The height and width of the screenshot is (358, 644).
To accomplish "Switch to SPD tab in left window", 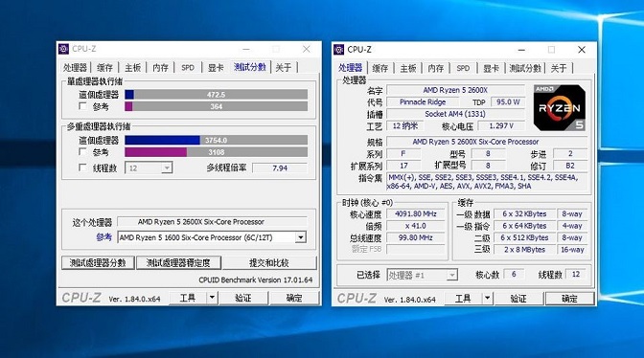I will (188, 68).
